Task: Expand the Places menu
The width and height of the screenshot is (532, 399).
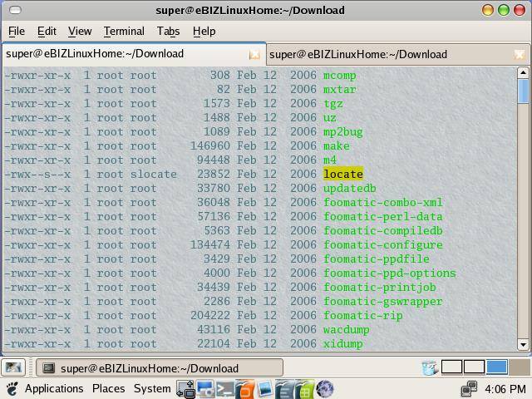Action: (108, 388)
